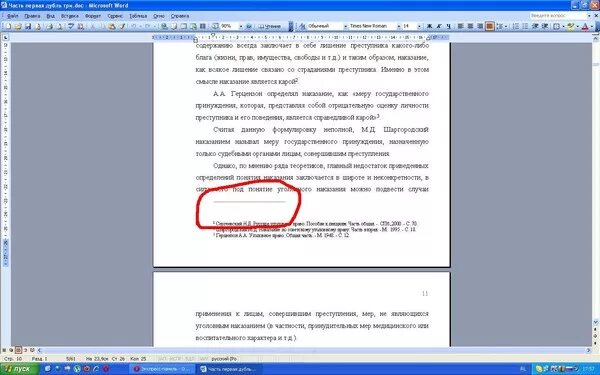
Task: Expand the style dropdown showing Обычный
Action: 346,26
